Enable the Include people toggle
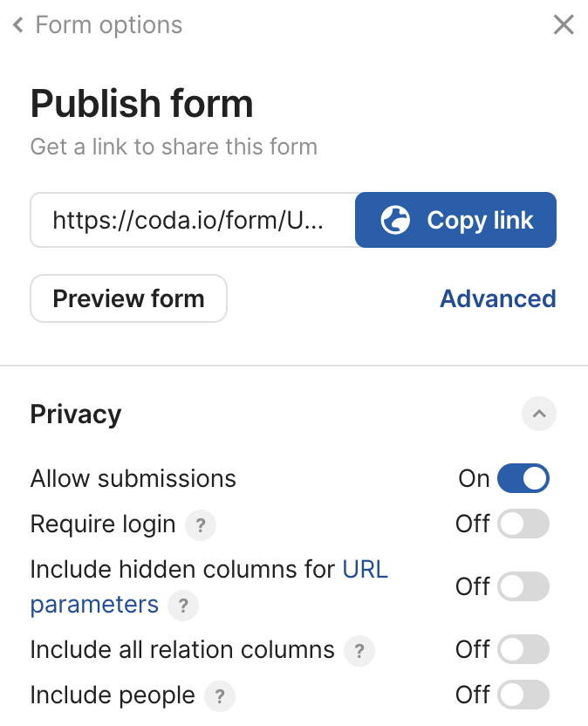This screenshot has height=726, width=588. 523,695
